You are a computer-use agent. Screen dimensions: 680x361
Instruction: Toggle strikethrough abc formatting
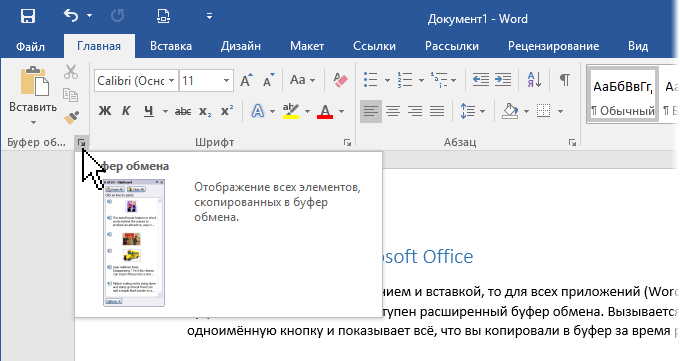(183, 112)
